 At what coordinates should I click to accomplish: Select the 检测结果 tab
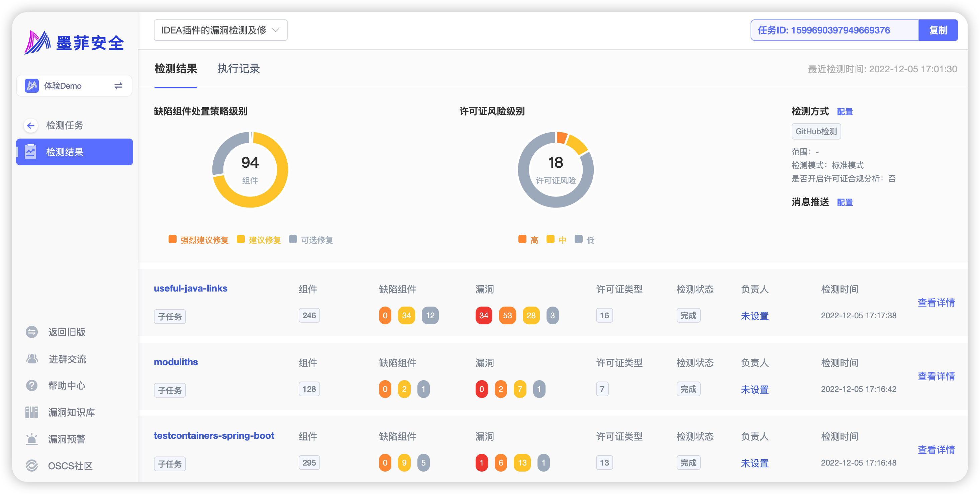(176, 69)
